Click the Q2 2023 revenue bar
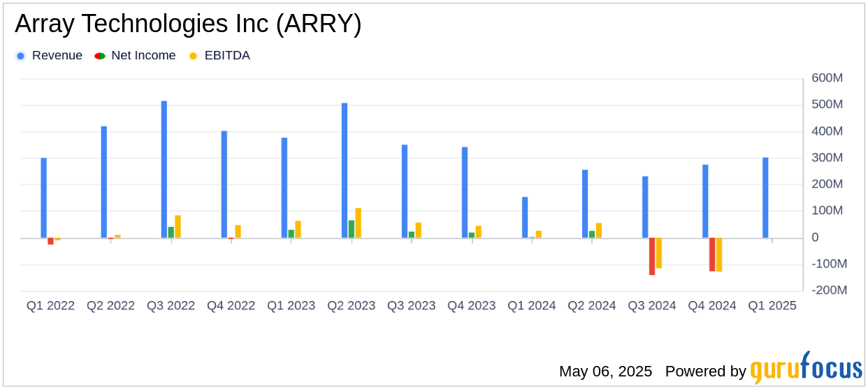The width and height of the screenshot is (868, 389). click(x=345, y=170)
